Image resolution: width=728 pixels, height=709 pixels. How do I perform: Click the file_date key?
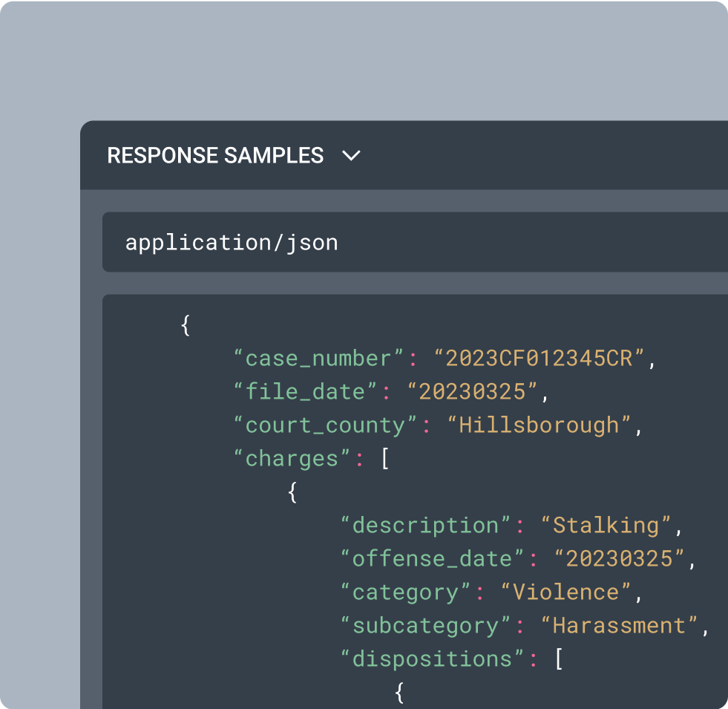304,392
